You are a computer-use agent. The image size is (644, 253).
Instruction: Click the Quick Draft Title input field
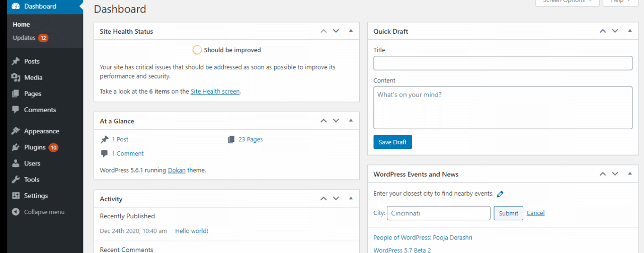(x=503, y=63)
